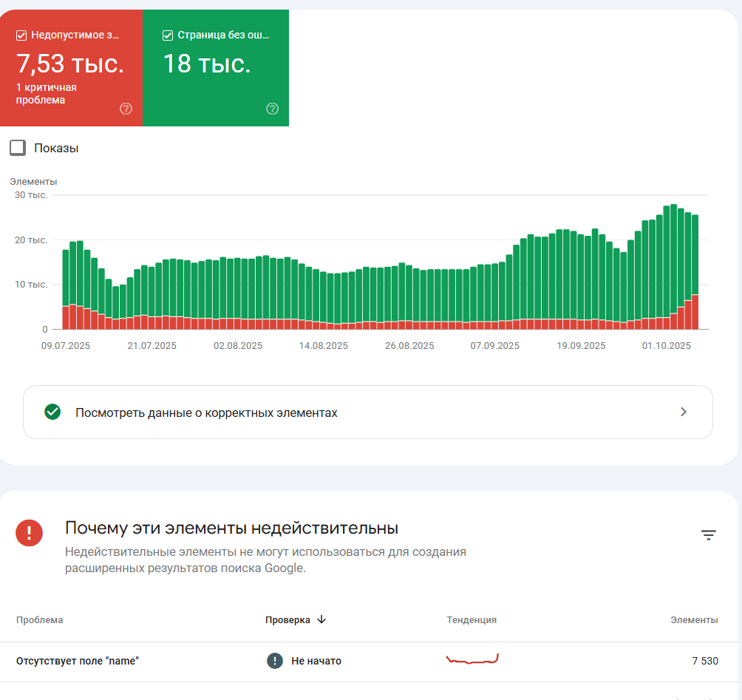Expand chevron on correct elements row
Viewport: 742px width, 700px height.
coord(684,412)
